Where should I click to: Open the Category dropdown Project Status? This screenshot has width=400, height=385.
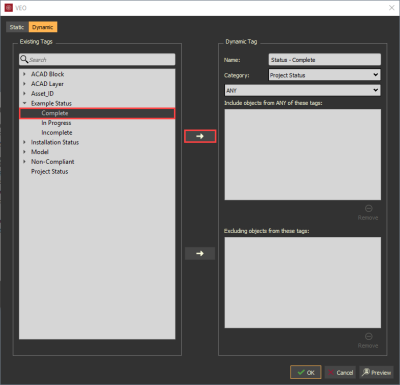(325, 75)
